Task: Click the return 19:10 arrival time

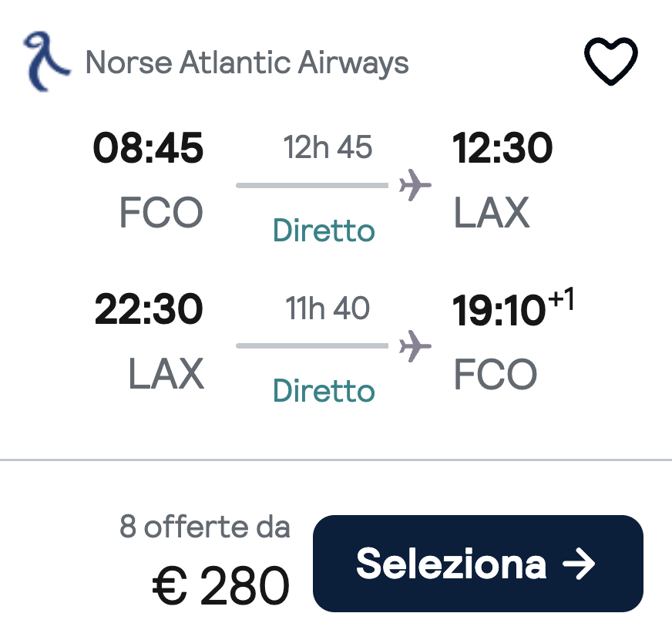Action: pos(499,311)
